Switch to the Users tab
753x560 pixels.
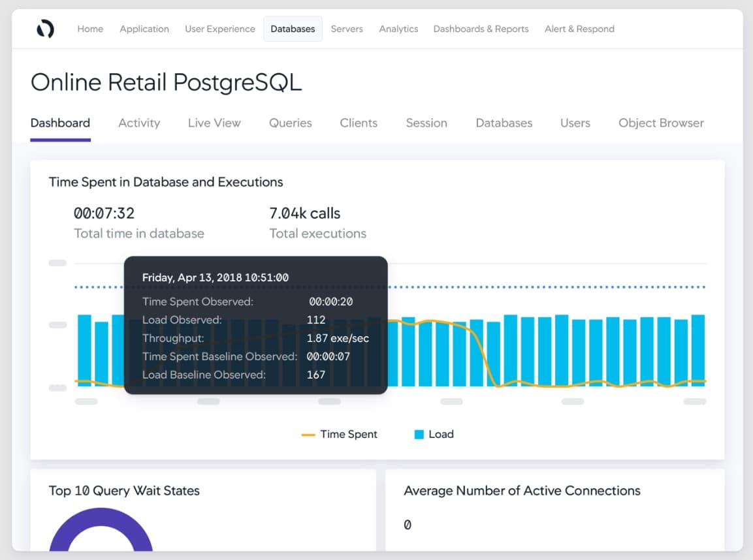(575, 123)
